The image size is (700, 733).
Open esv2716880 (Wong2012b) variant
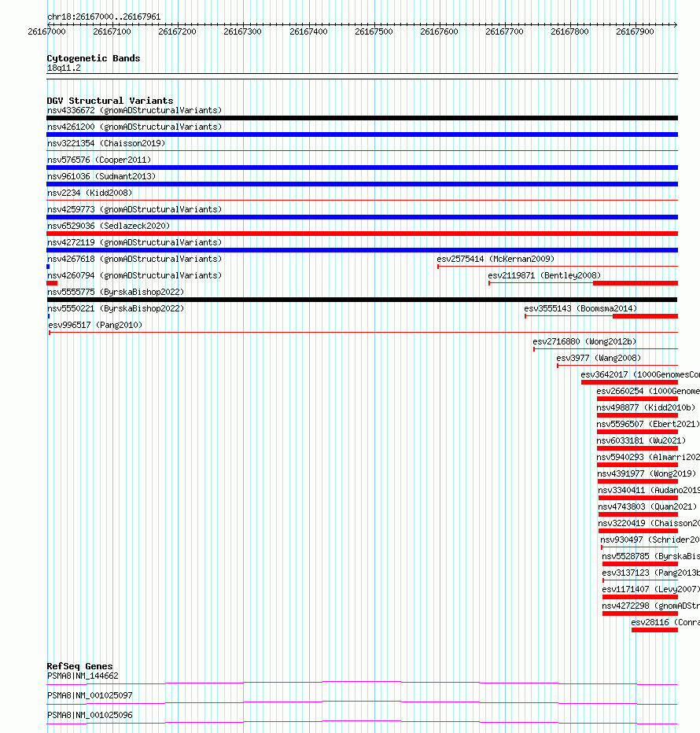point(584,341)
